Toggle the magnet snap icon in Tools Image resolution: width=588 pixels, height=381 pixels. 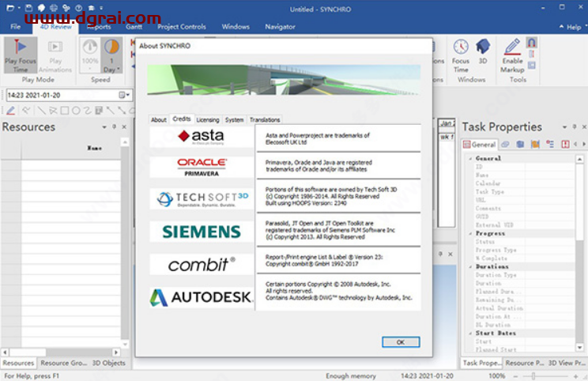(x=532, y=42)
